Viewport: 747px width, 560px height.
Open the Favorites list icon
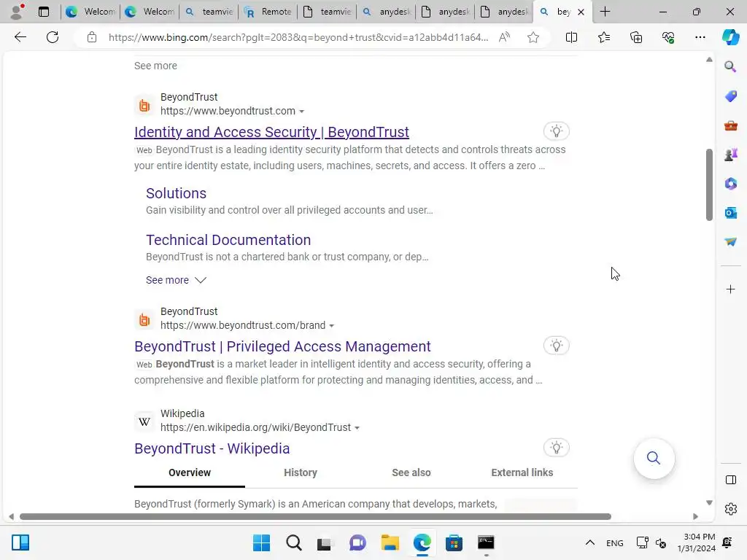pyautogui.click(x=603, y=37)
